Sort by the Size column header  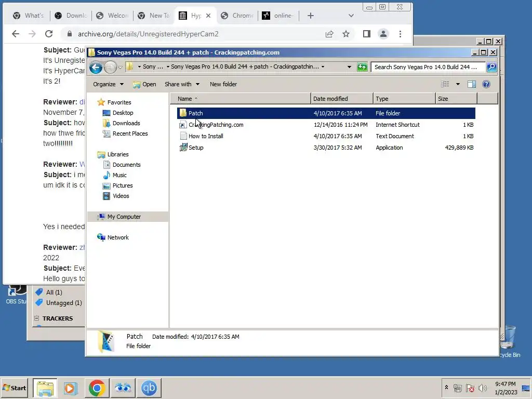point(456,99)
